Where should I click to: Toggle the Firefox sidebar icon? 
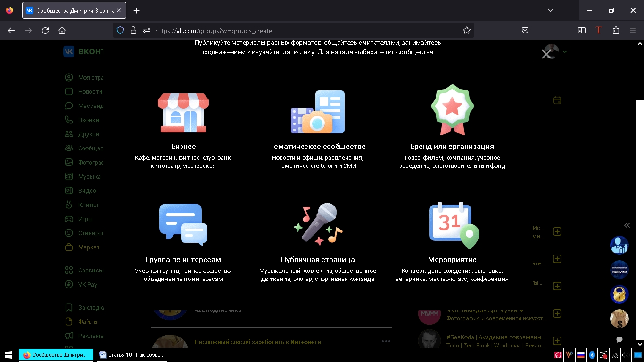pyautogui.click(x=582, y=30)
